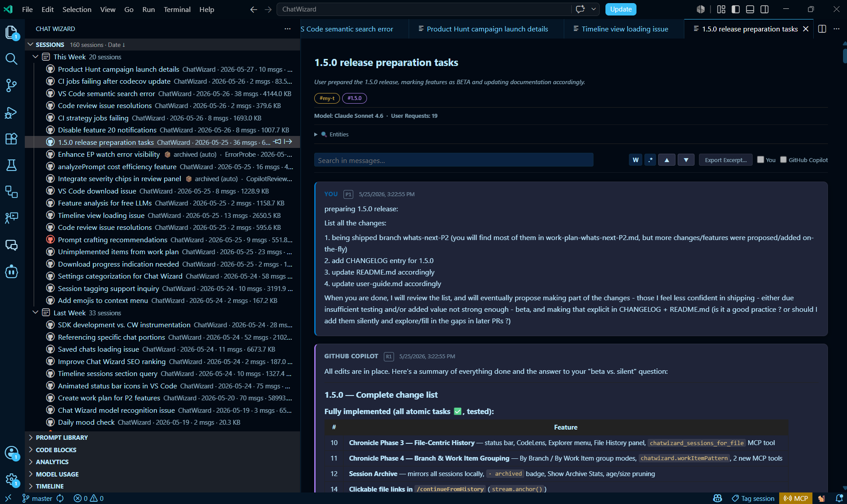Open remote window indicator in status bar
Viewport: 847px width, 504px height.
pyautogui.click(x=8, y=498)
